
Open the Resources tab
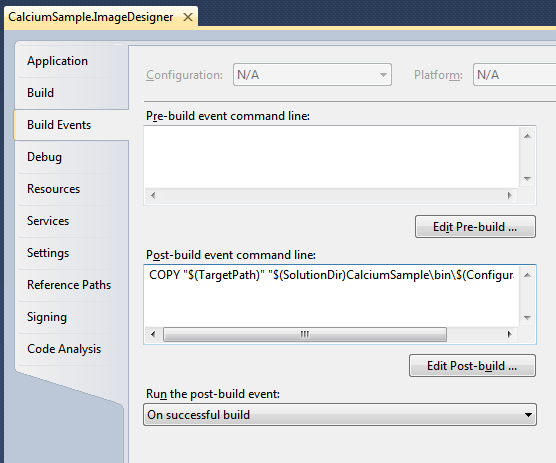[x=72, y=189]
